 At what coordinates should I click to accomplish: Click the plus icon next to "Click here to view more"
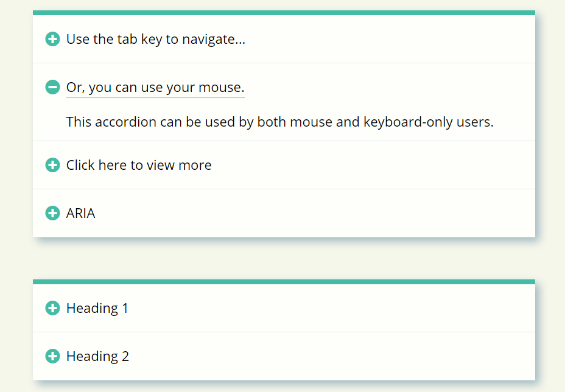coord(53,165)
